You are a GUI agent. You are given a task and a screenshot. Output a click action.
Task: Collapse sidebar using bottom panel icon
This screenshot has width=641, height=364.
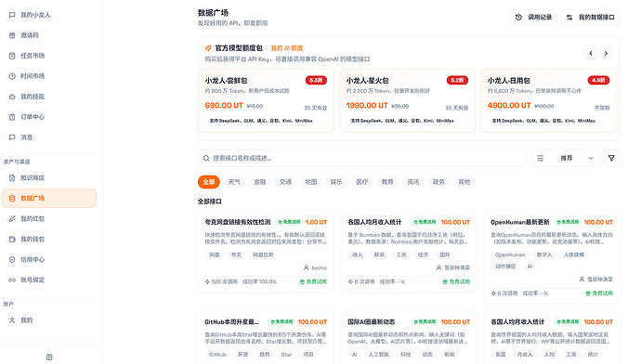pos(49,357)
